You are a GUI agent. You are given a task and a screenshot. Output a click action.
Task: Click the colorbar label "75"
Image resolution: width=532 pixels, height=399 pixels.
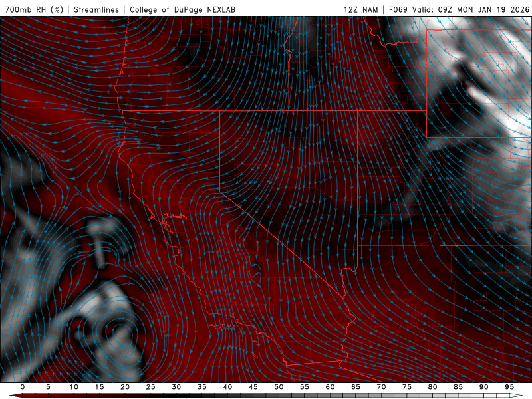click(407, 387)
